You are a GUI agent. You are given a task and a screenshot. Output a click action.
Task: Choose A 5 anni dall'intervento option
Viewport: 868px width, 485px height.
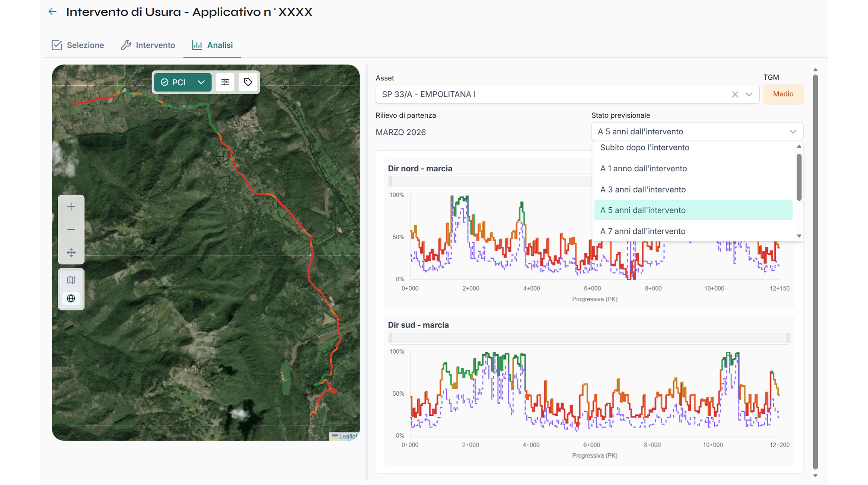coord(693,210)
